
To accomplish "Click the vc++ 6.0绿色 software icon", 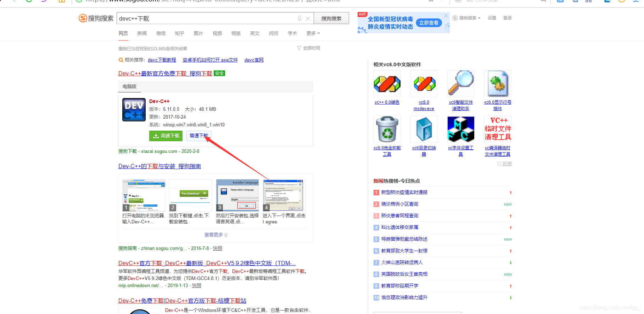I will (387, 84).
